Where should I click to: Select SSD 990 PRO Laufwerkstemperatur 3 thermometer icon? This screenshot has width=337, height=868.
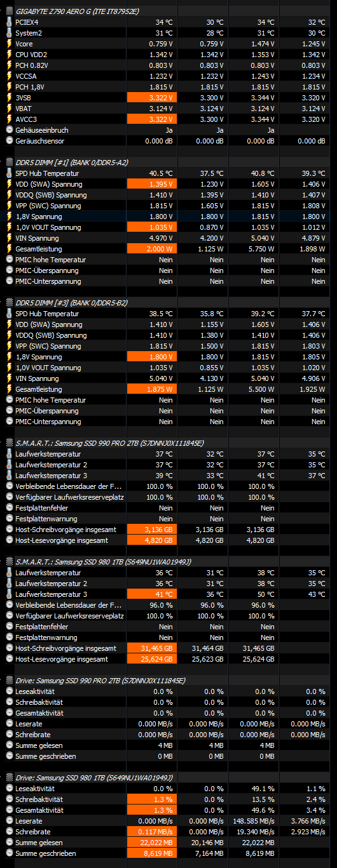pos(9,476)
